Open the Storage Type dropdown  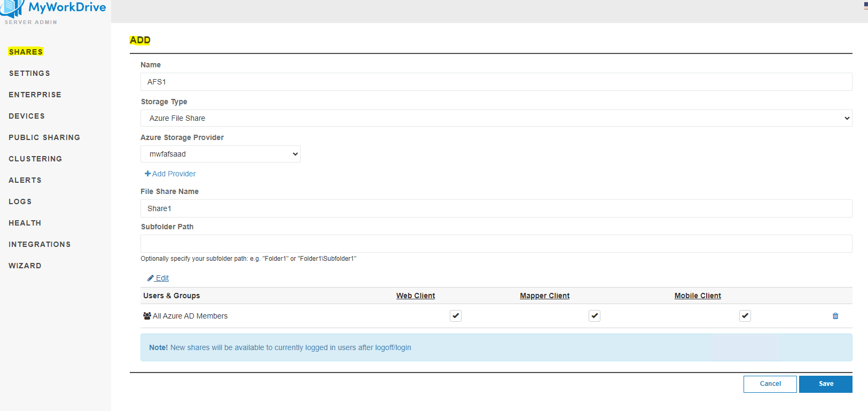[x=496, y=118]
